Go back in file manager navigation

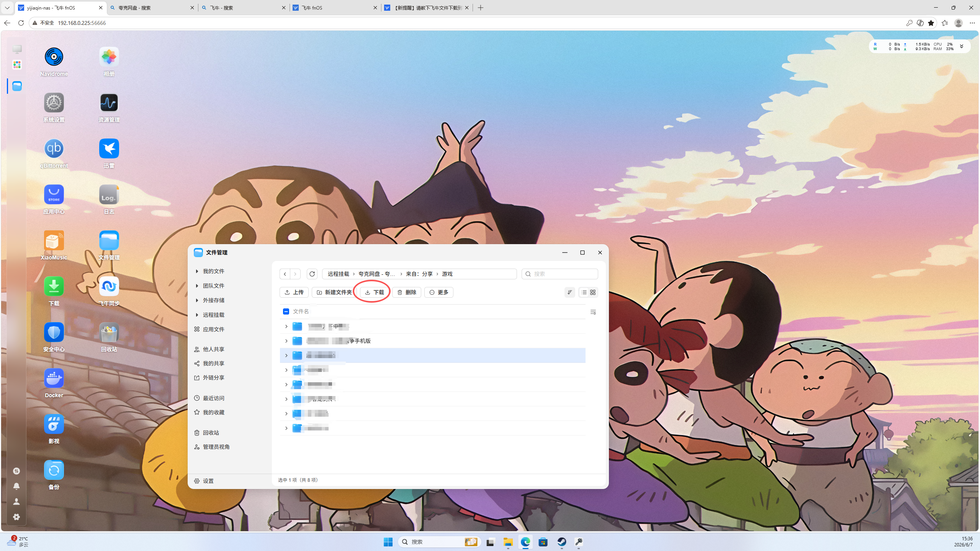[x=285, y=274]
